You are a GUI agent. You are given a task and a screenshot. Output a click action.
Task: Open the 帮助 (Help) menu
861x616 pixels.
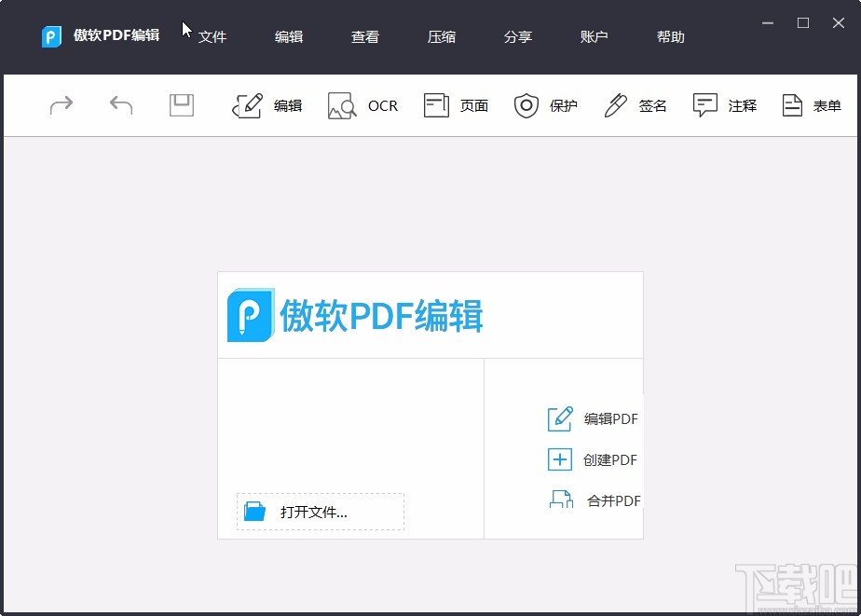[x=670, y=37]
